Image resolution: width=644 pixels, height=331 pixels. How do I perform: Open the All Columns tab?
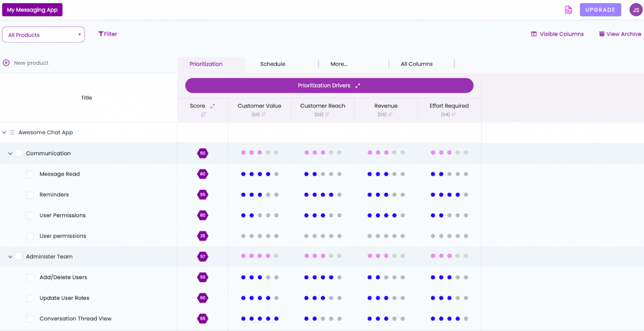[416, 64]
